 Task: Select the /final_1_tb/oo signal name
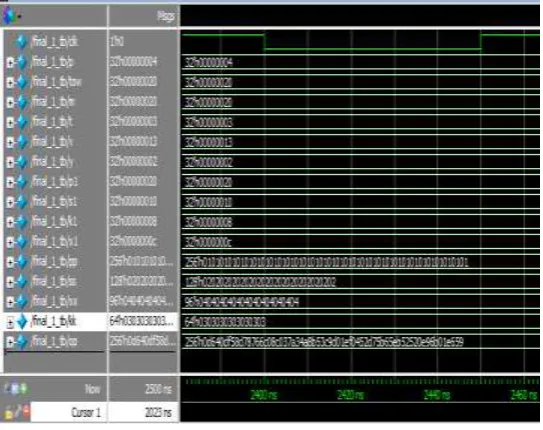point(54,342)
